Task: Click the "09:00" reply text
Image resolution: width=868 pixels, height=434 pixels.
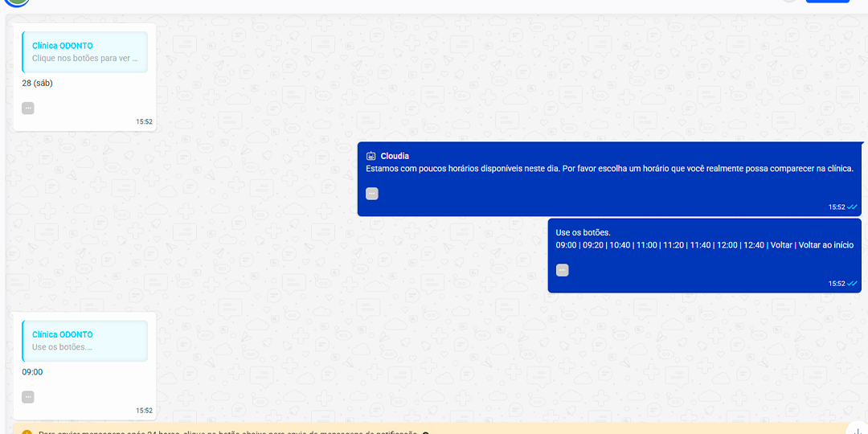Action: (32, 372)
